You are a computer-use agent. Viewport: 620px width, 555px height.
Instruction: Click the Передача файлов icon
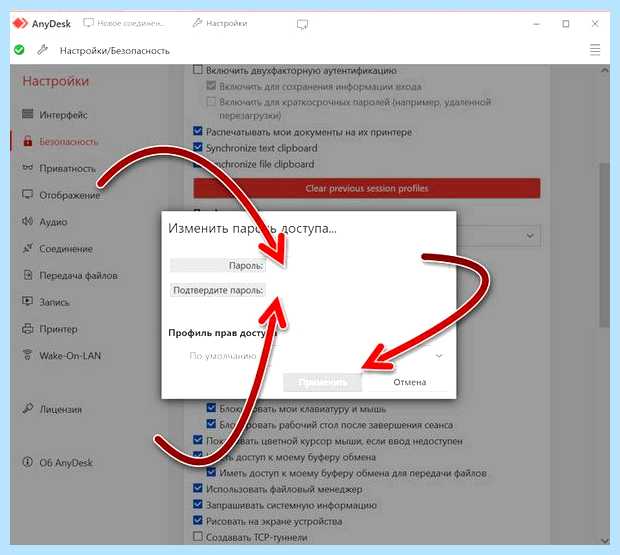pyautogui.click(x=28, y=275)
